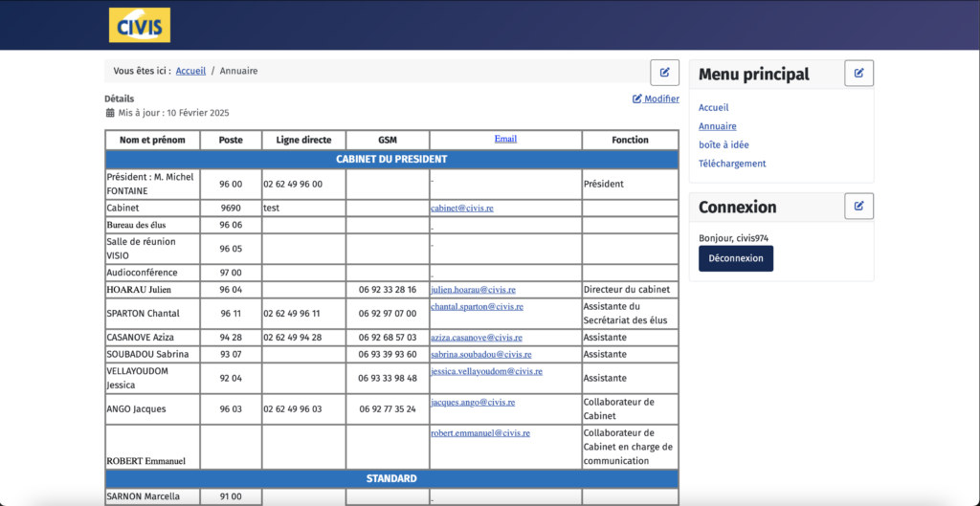980x506 pixels.
Task: Click the edit icon next to Connexion
Action: coord(858,206)
